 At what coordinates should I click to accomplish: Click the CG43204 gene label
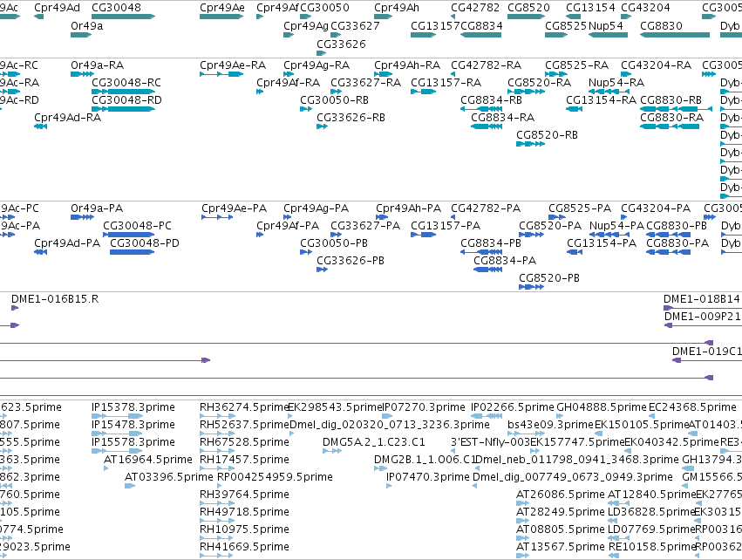[x=645, y=8]
